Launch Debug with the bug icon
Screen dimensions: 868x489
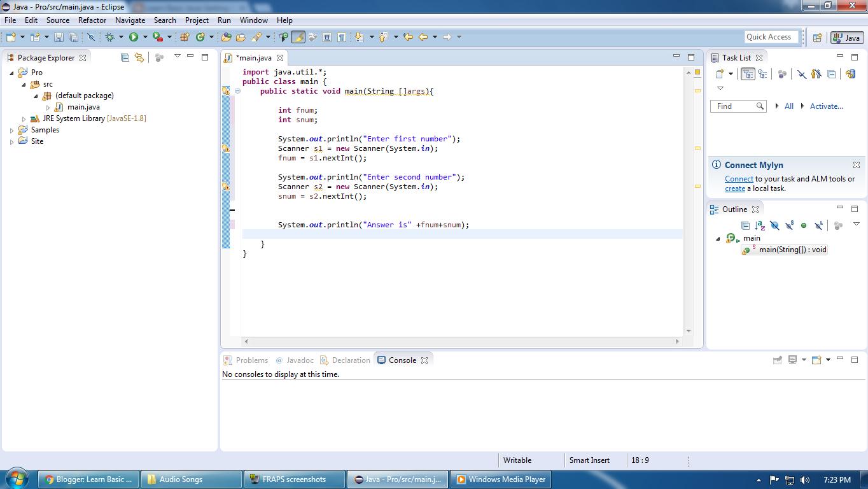point(109,37)
